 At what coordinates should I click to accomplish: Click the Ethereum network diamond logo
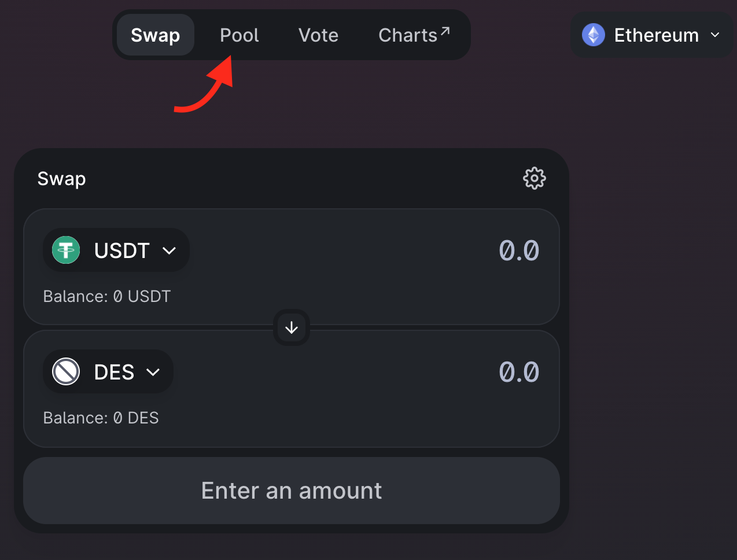click(593, 35)
